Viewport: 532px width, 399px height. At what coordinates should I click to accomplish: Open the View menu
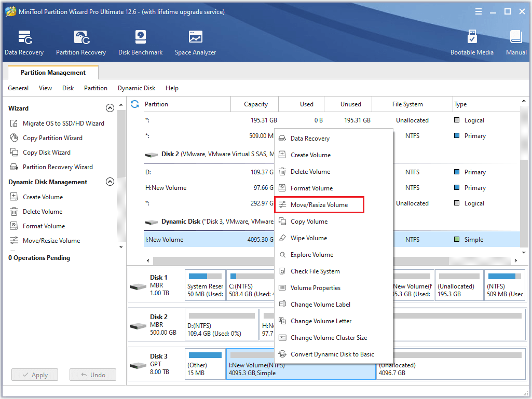pyautogui.click(x=46, y=88)
